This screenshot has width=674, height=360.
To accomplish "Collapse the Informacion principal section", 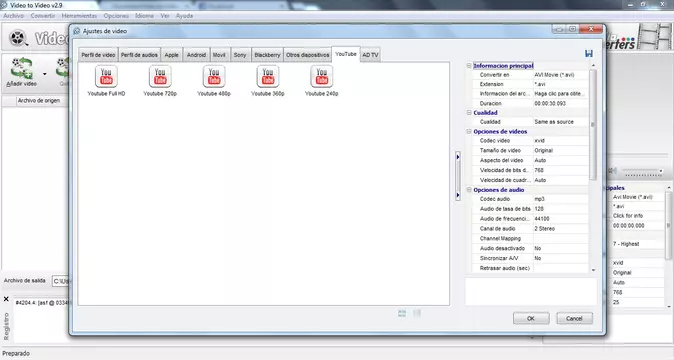I will 469,66.
